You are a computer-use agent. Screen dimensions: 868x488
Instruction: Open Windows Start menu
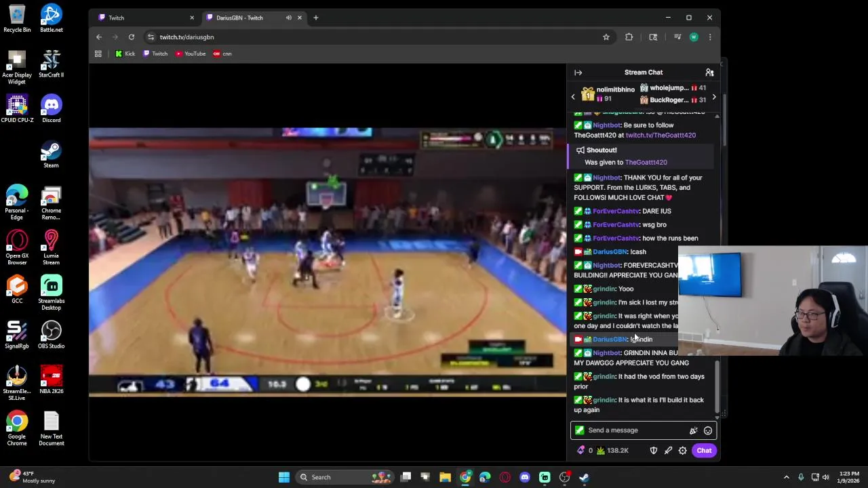coord(284,477)
